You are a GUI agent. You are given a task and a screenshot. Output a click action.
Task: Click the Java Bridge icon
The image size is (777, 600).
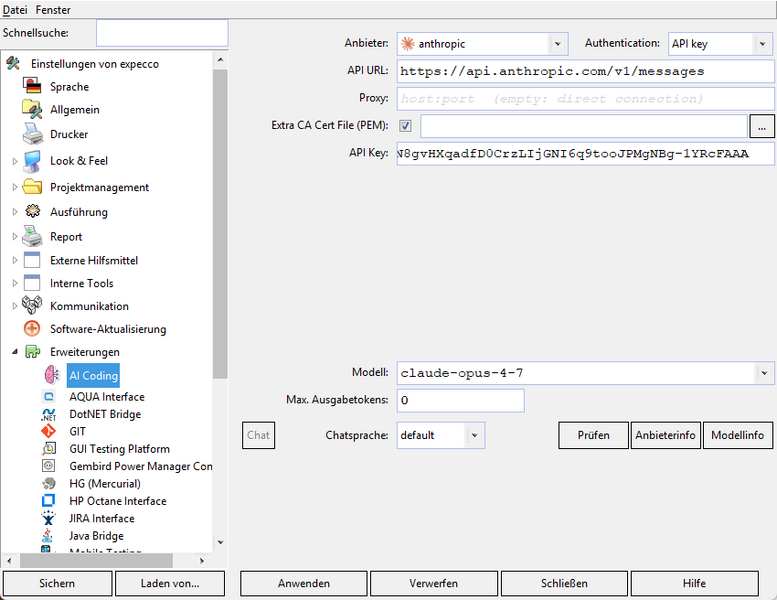[x=48, y=535]
